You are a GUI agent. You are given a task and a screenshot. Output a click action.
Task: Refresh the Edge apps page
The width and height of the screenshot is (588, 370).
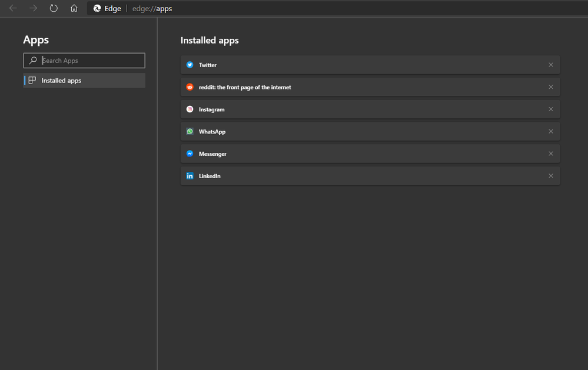click(54, 8)
